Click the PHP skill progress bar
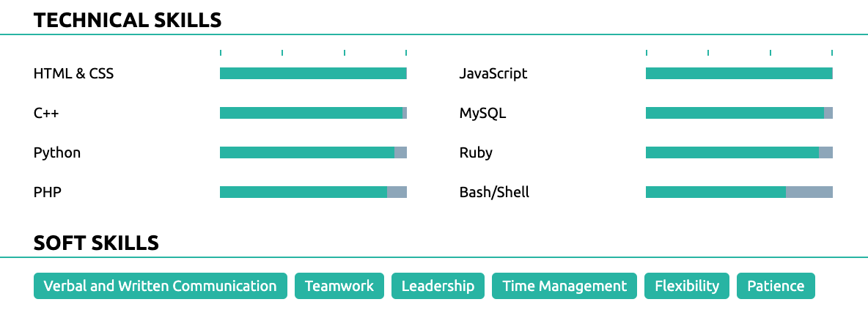868x313 pixels. click(313, 192)
